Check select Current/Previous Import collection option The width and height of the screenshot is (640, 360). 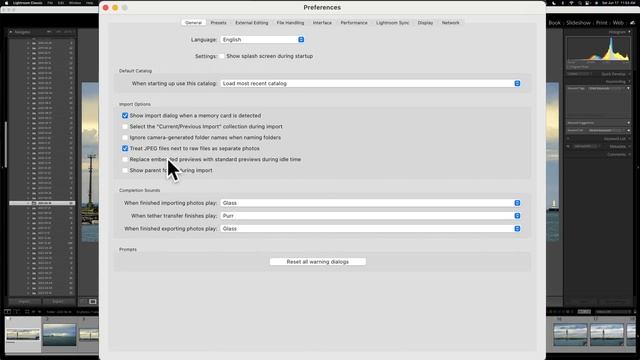pyautogui.click(x=125, y=127)
